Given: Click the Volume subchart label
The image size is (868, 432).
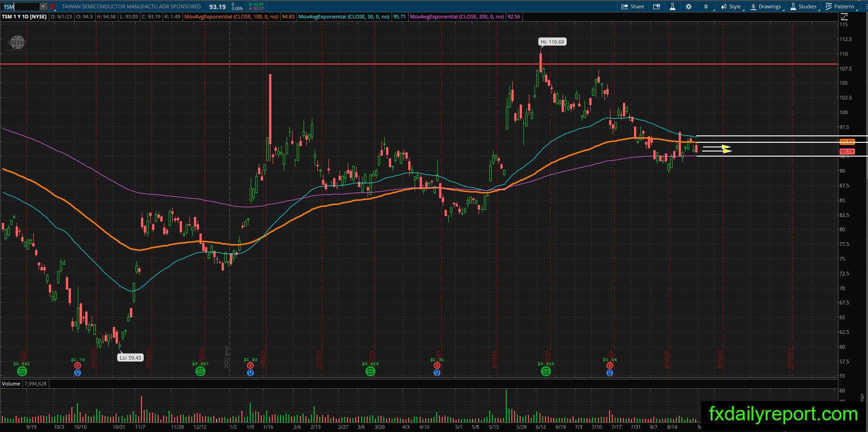Looking at the screenshot, I should [11, 384].
